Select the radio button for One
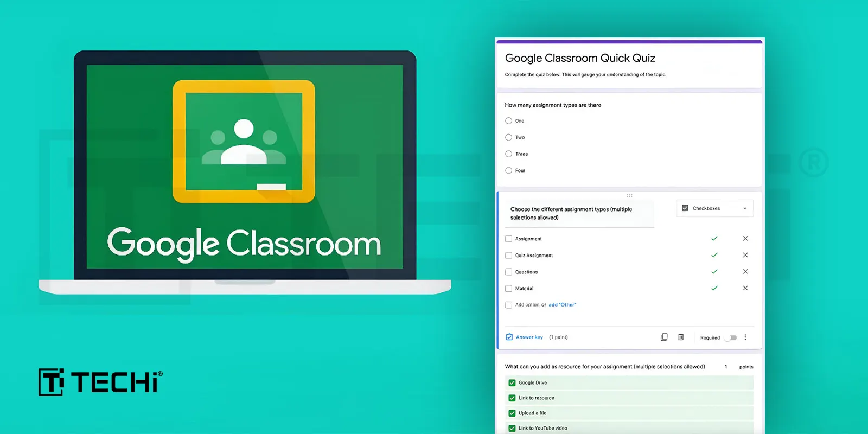868x434 pixels. tap(509, 121)
